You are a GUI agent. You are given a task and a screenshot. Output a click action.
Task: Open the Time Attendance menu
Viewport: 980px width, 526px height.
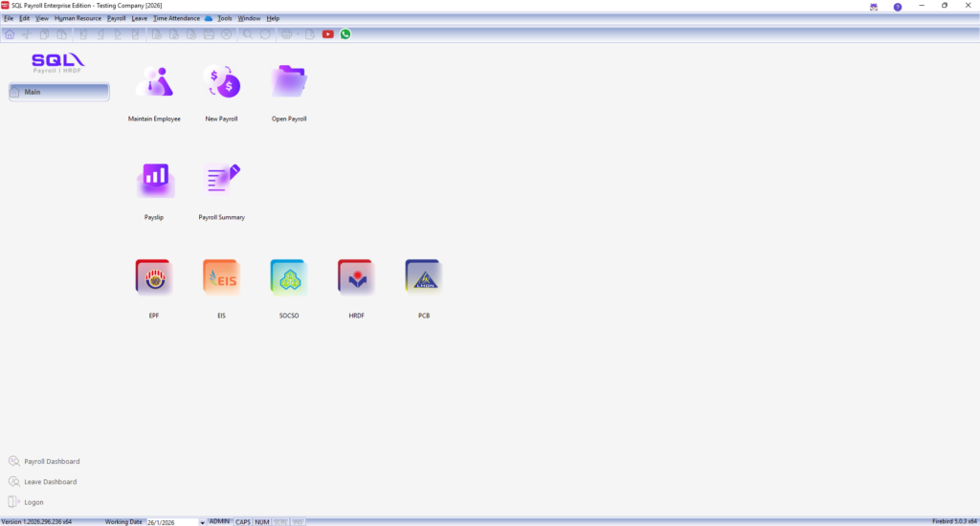(176, 18)
